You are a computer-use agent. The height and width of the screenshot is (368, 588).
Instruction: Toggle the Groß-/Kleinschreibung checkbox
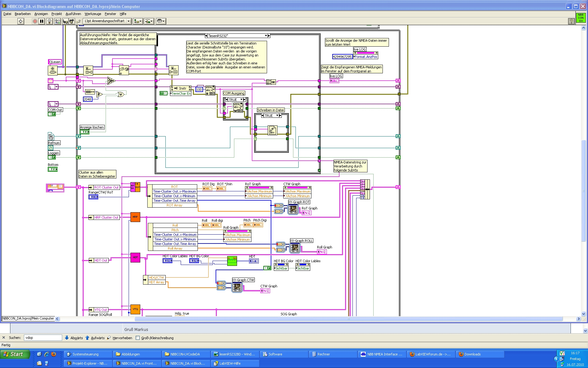click(x=138, y=338)
